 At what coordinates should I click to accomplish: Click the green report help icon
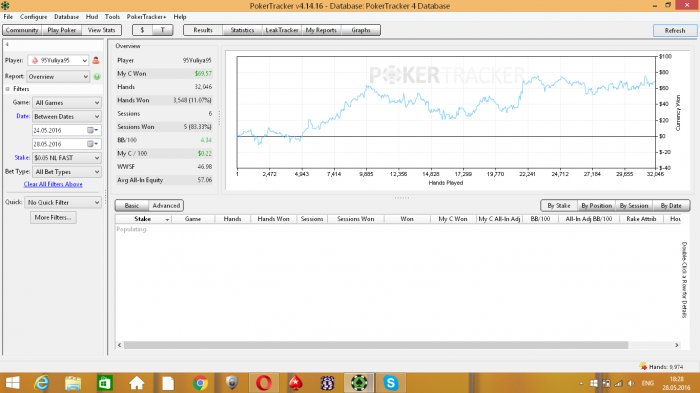click(97, 77)
